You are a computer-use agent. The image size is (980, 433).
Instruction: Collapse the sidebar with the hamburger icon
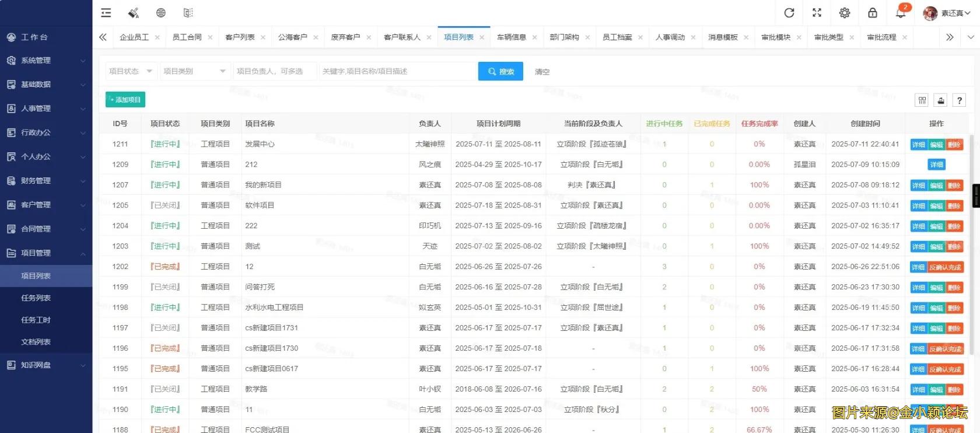click(x=106, y=13)
